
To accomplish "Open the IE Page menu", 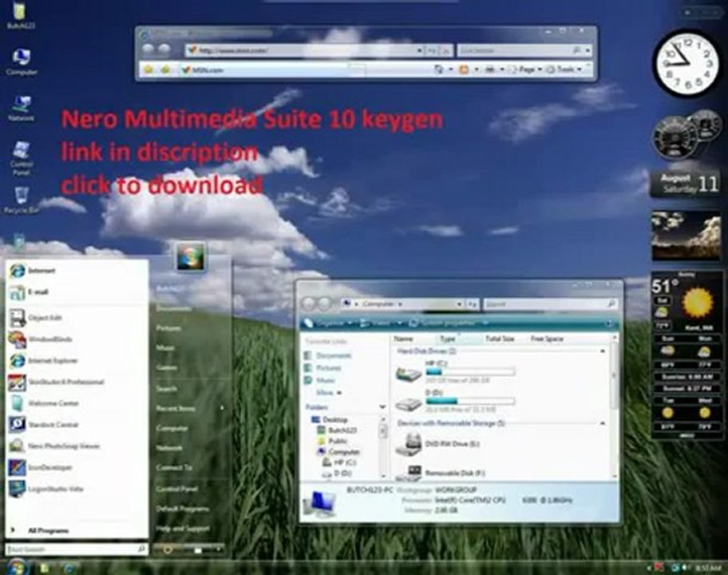I will (524, 69).
